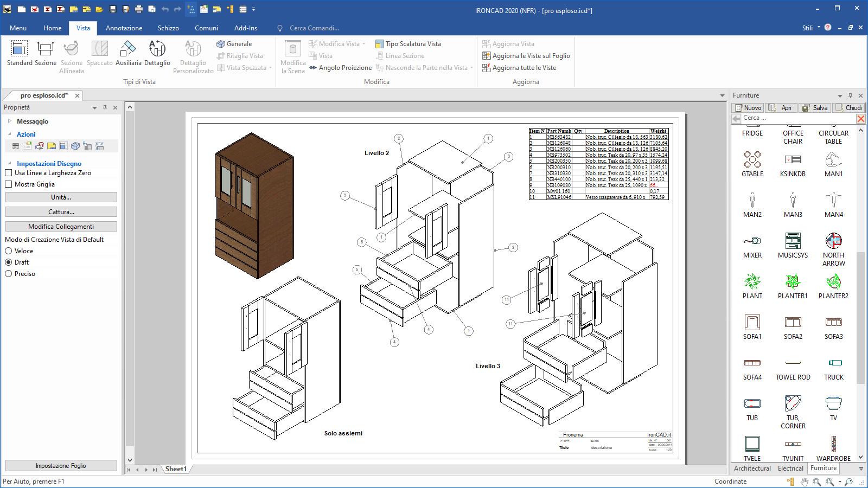The height and width of the screenshot is (488, 868).
Task: Click the Cerca catalog search field
Action: [x=797, y=118]
